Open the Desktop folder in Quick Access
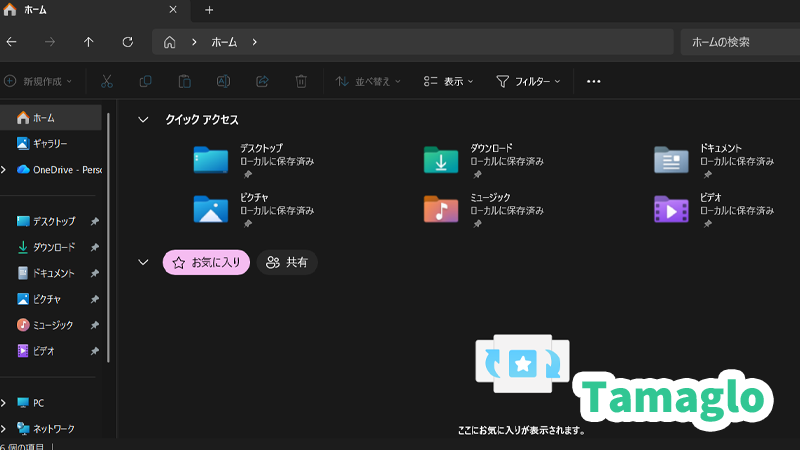800x450 pixels. [211, 160]
